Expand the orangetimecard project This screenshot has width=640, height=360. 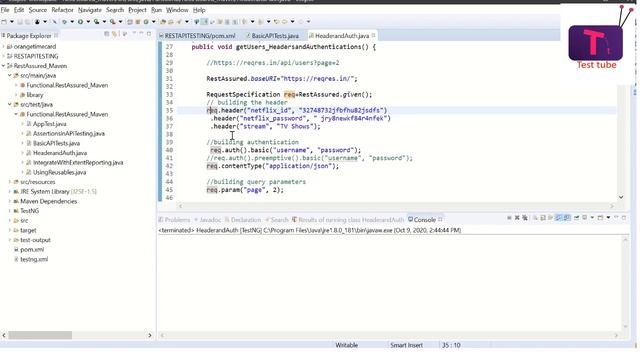[3, 47]
